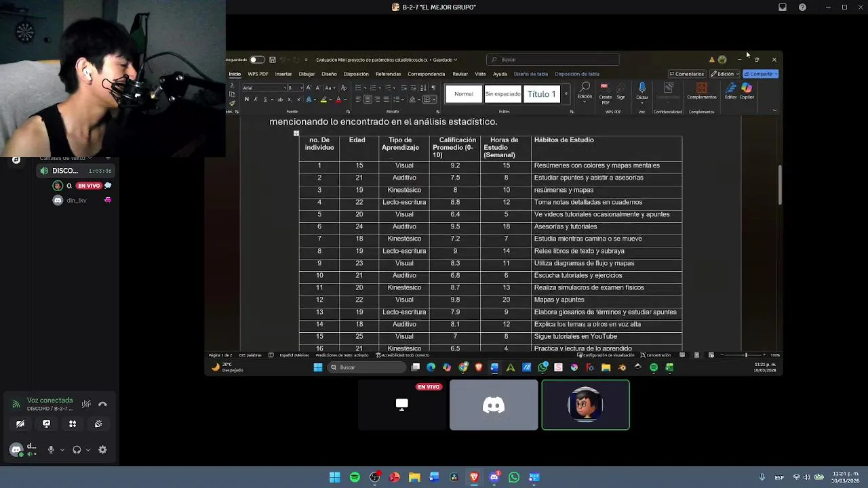
Task: Open Brave browser from Windows taskbar
Action: [474, 477]
